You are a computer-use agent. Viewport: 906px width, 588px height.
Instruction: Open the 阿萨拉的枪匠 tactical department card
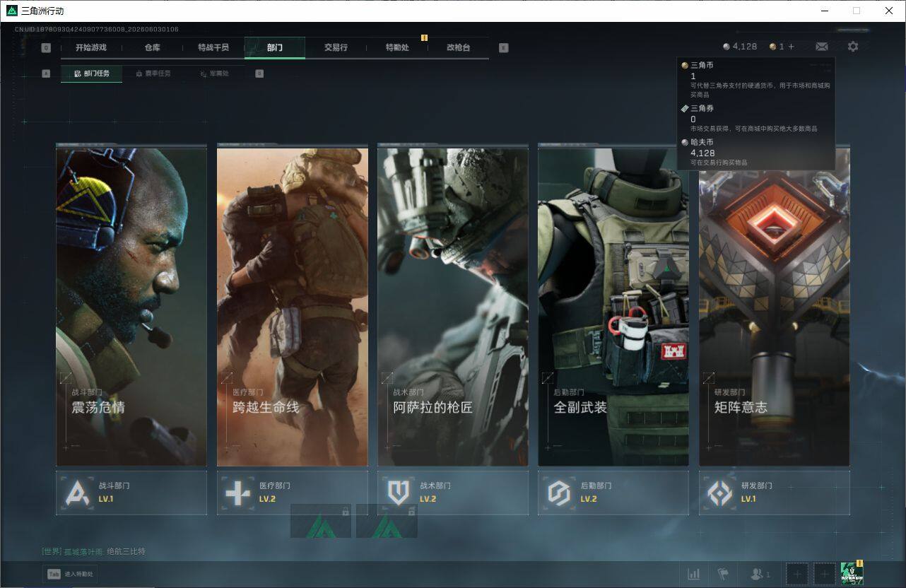[452, 306]
